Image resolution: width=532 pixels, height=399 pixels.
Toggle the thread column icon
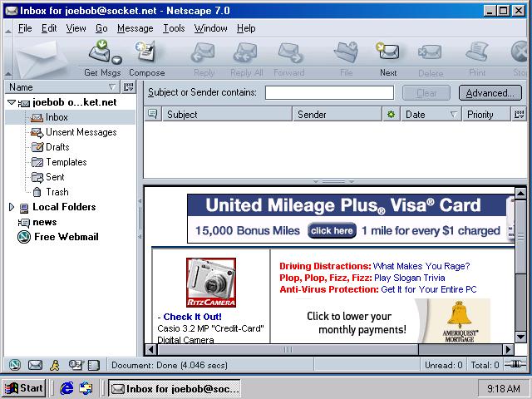pyautogui.click(x=153, y=114)
